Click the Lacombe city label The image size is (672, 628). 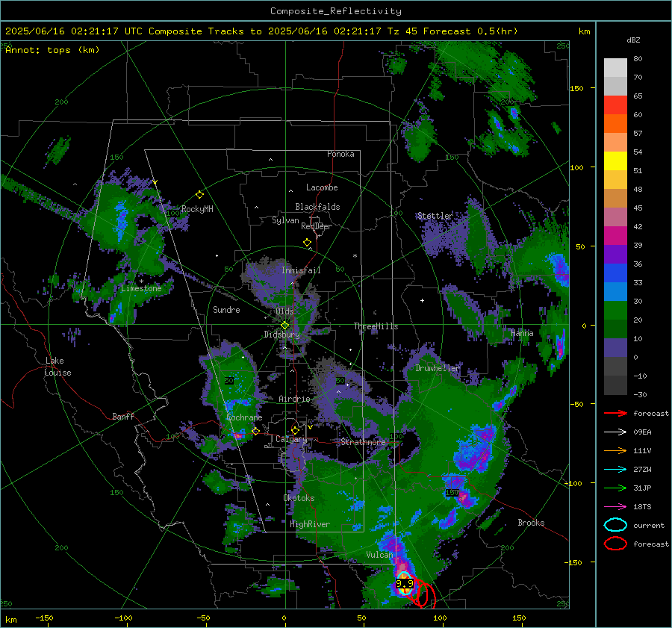[x=322, y=187]
